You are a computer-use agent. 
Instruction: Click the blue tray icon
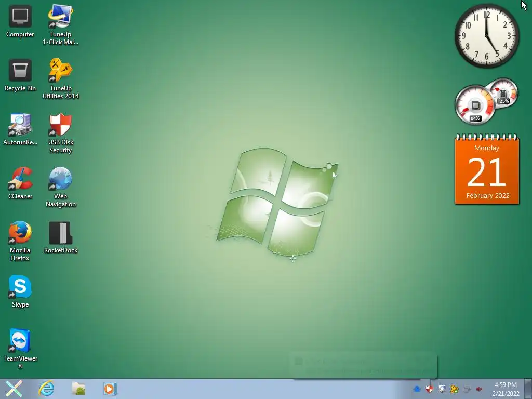click(417, 389)
